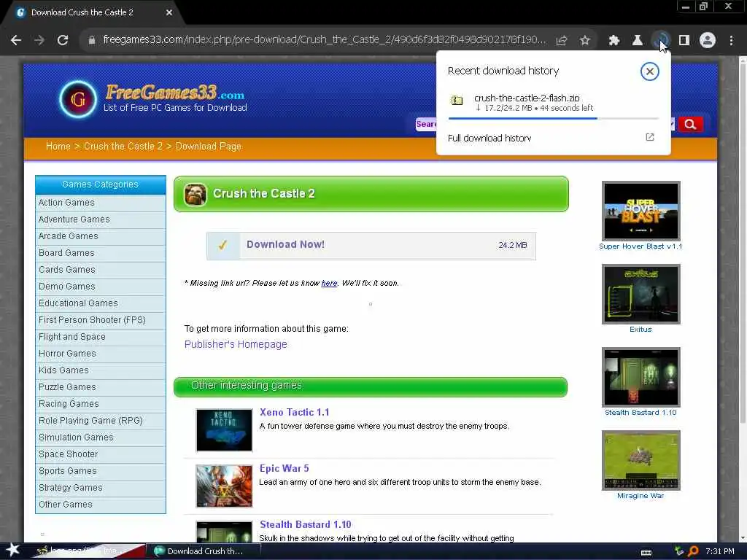Go to Other Games category

pos(101,505)
